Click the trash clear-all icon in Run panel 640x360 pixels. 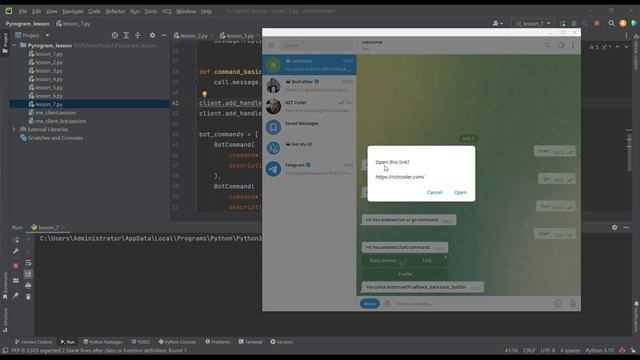coord(28,297)
